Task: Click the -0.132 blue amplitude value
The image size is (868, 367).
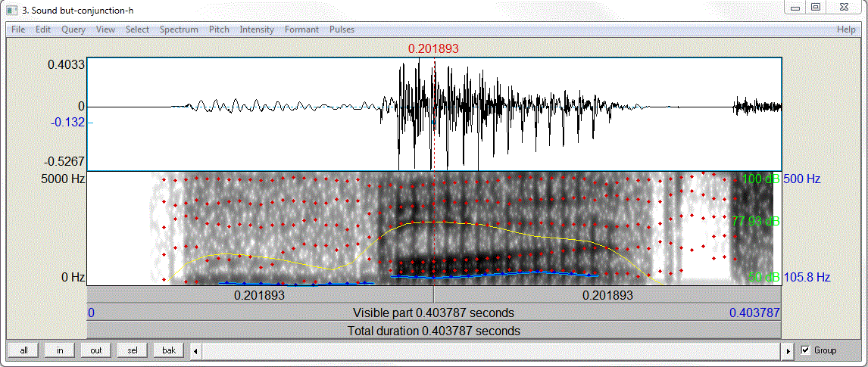Action: coord(67,122)
